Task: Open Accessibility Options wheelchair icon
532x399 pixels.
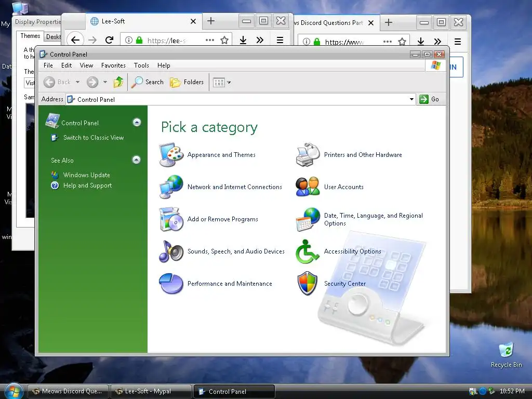Action: click(307, 251)
